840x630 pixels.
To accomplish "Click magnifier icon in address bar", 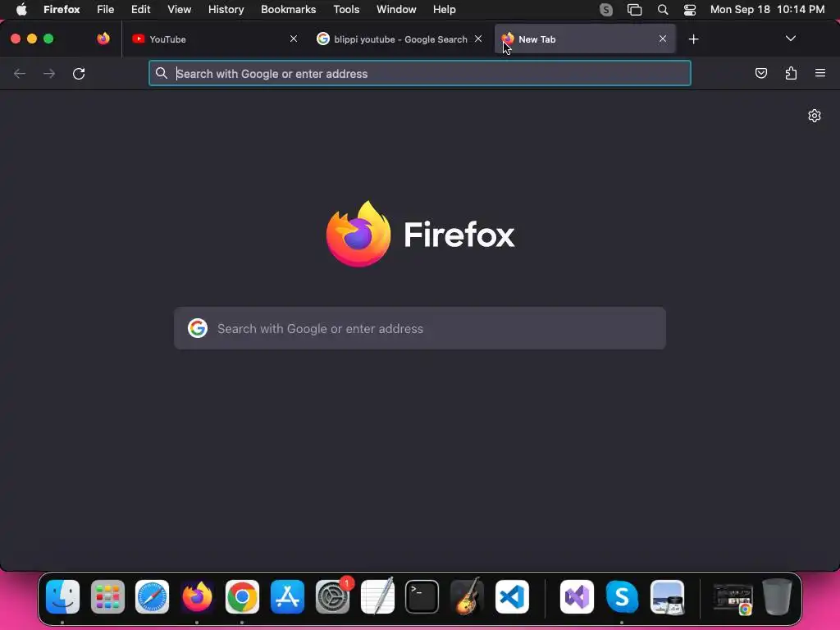I will 162,73.
